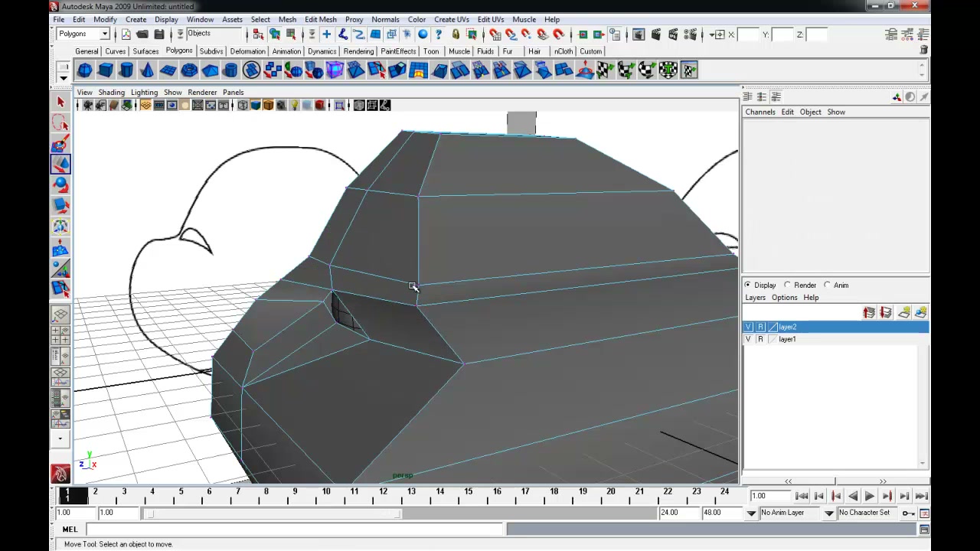Click the polygon sphere shelf icon
Image resolution: width=980 pixels, height=551 pixels.
click(84, 70)
